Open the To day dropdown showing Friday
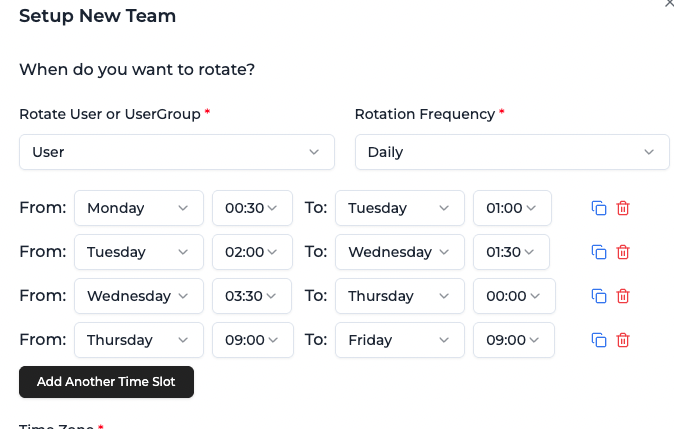 [399, 340]
